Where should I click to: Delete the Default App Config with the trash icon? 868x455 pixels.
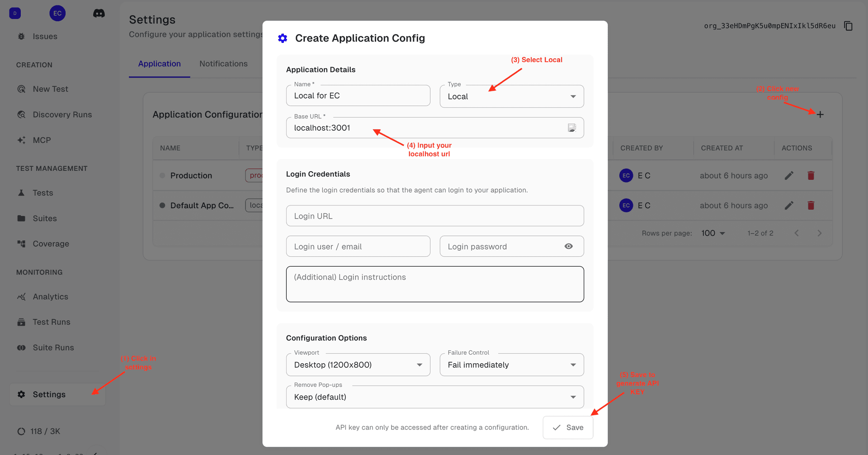coord(811,206)
